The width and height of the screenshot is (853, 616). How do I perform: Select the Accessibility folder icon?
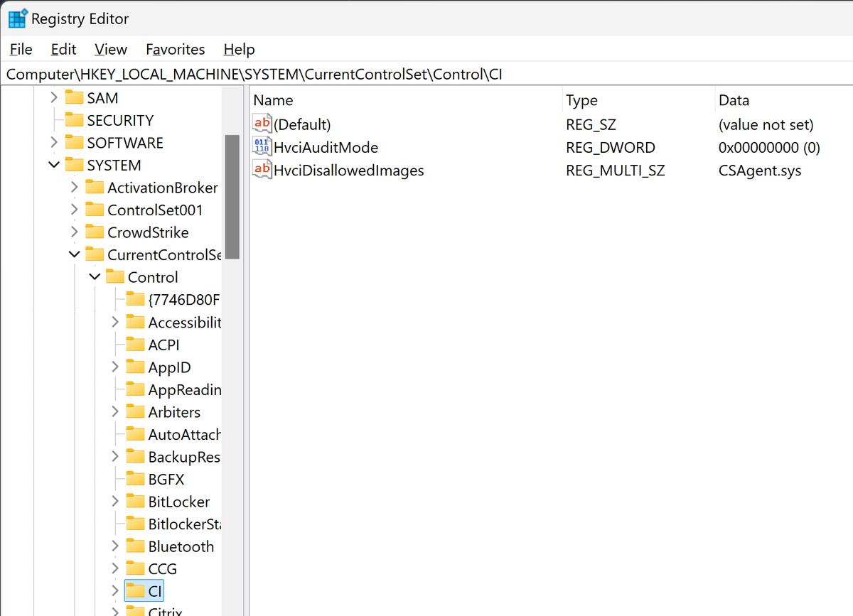[136, 323]
